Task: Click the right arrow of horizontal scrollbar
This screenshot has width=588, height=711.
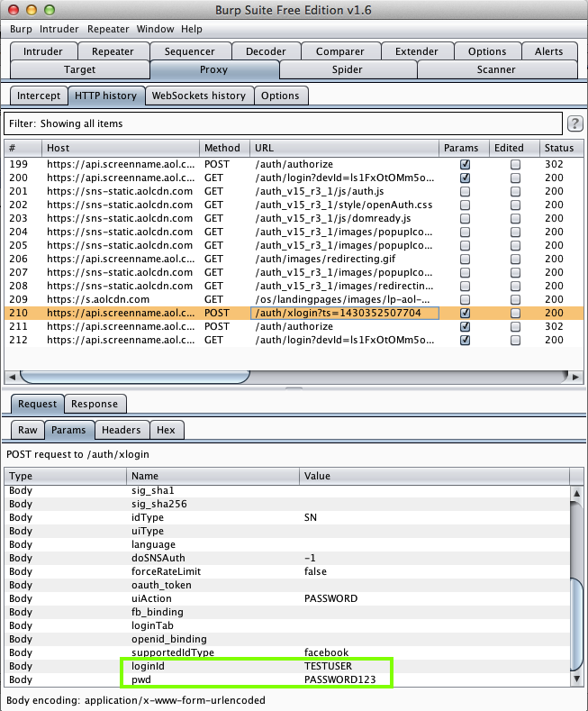Action: tap(575, 377)
